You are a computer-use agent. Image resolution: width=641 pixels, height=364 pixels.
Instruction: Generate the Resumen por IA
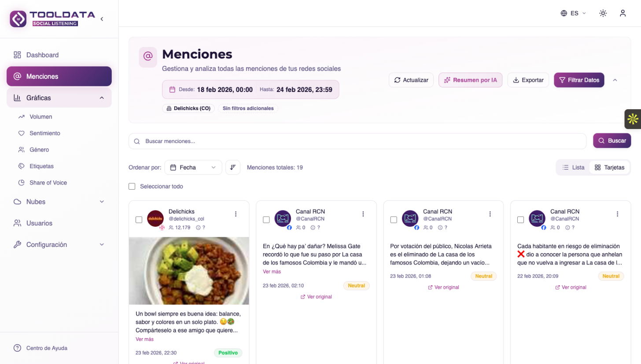(470, 80)
